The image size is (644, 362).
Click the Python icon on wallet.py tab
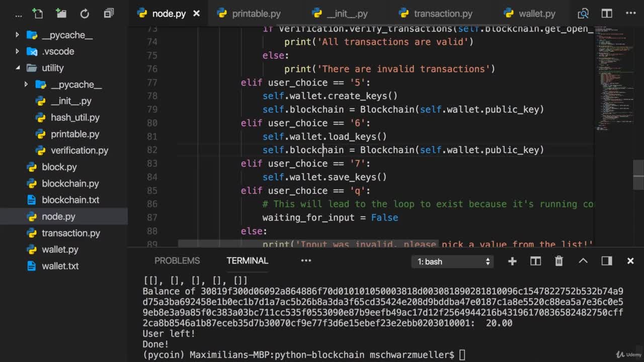[x=509, y=13]
